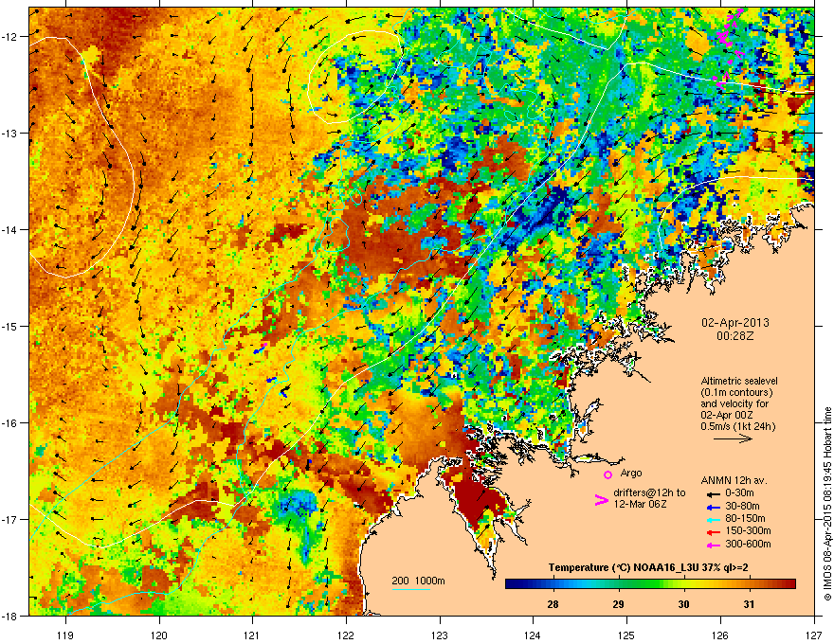Click the latitude axis label '-15'
The height and width of the screenshot is (644, 834).
pos(10,326)
